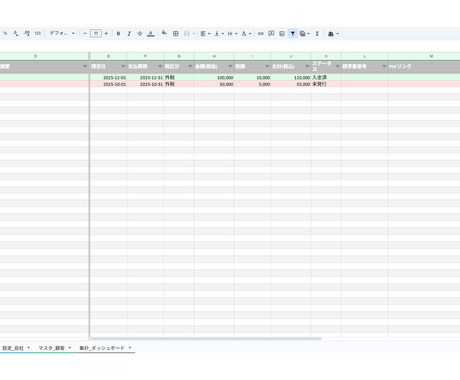Turn off the highlighted filter button

(x=293, y=34)
